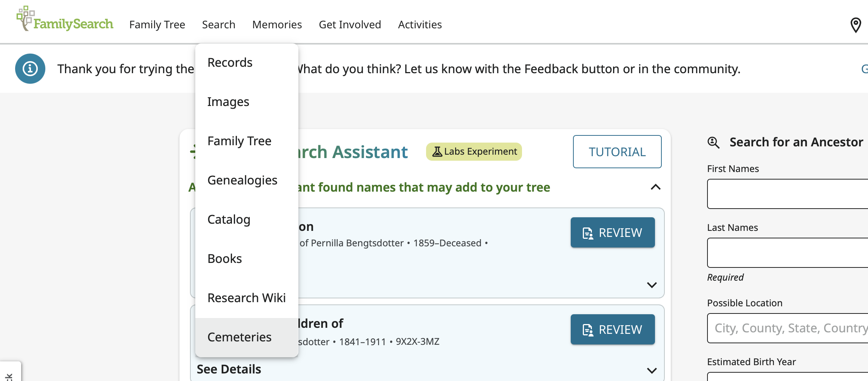Click the Possible Location input field
Image resolution: width=868 pixels, height=381 pixels.
[788, 328]
